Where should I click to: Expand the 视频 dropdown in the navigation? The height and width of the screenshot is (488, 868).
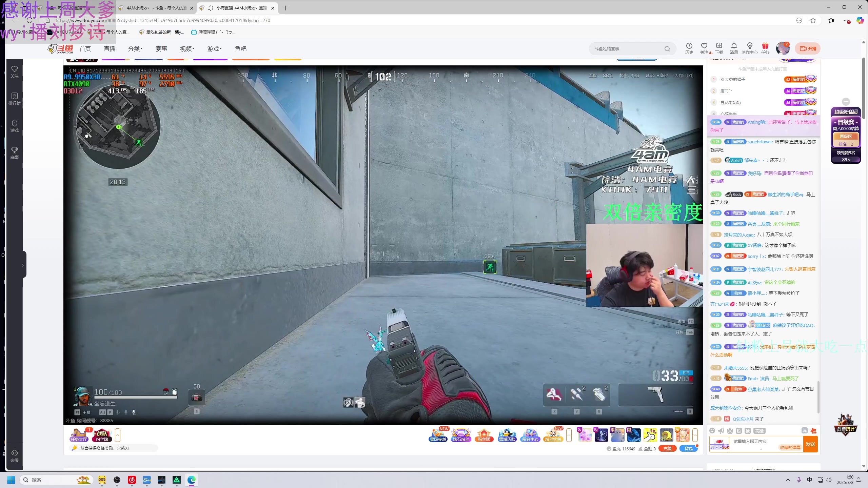(187, 49)
